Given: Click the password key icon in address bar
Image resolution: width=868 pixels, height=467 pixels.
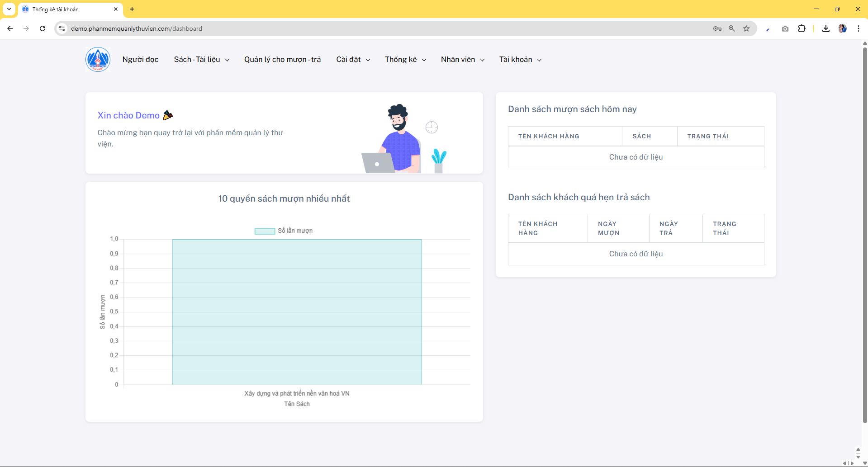Looking at the screenshot, I should 717,28.
